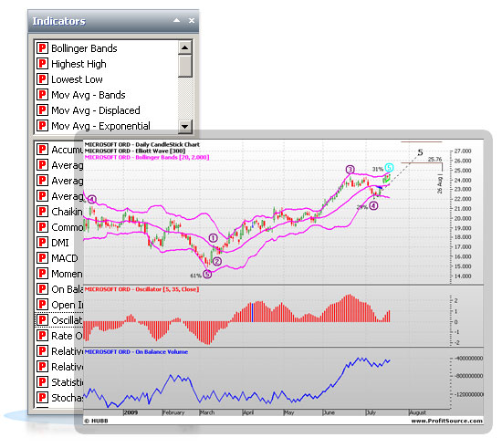Select Mov Avg - Bands indicator
Viewport: 502px width, 448px height.
tap(89, 95)
